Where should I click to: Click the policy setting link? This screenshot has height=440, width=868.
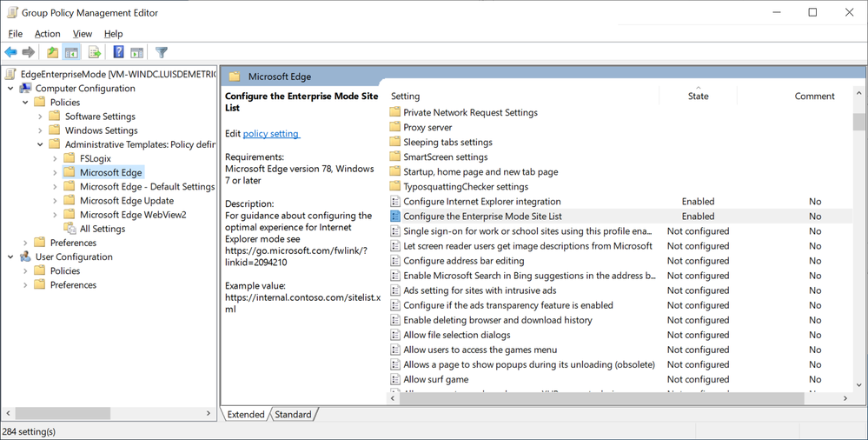coord(271,134)
